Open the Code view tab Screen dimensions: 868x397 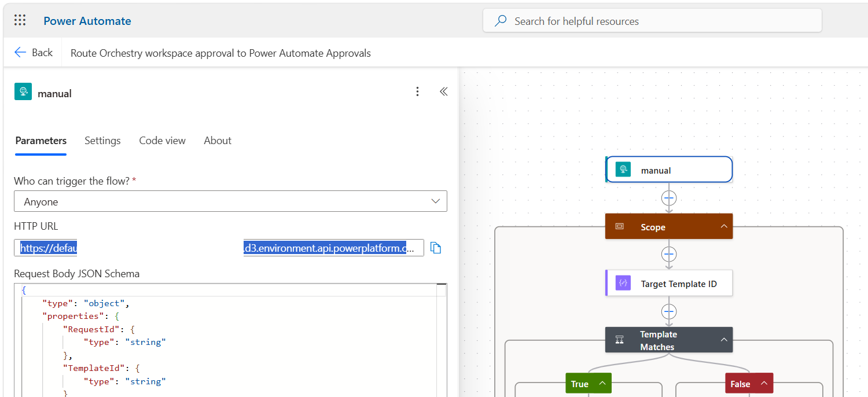[x=162, y=141]
